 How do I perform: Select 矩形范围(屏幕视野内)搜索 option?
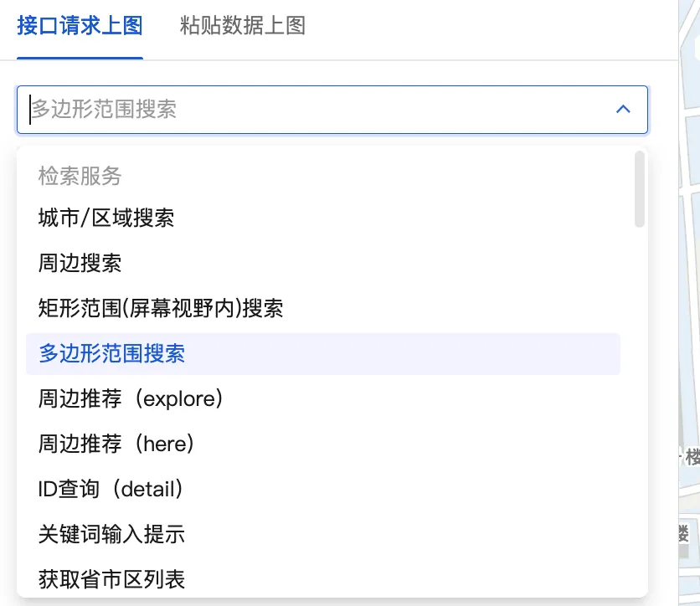click(322, 308)
